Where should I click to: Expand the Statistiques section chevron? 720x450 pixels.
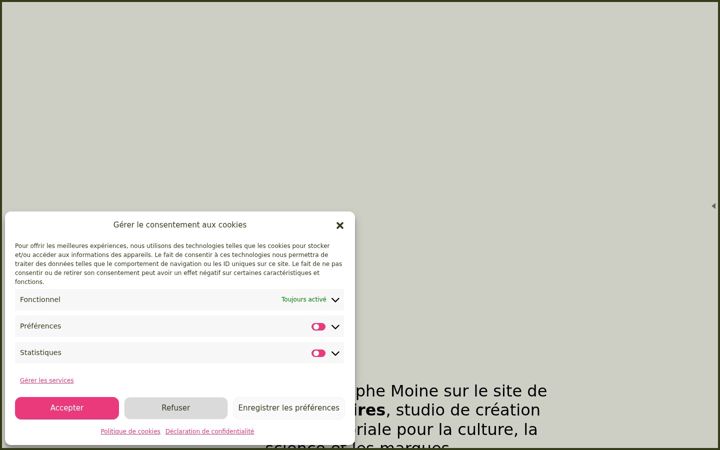pos(335,354)
